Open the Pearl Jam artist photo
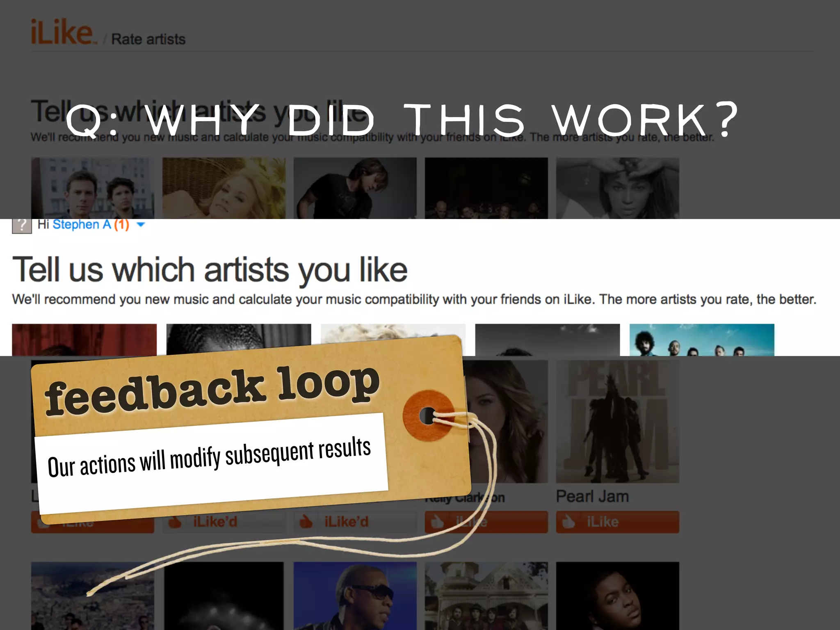 click(x=617, y=421)
